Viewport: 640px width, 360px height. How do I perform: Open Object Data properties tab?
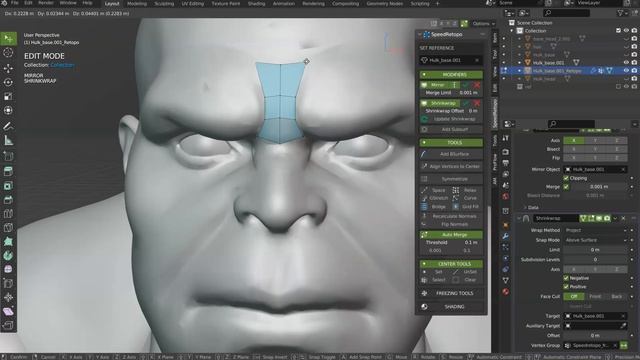pyautogui.click(x=506, y=280)
